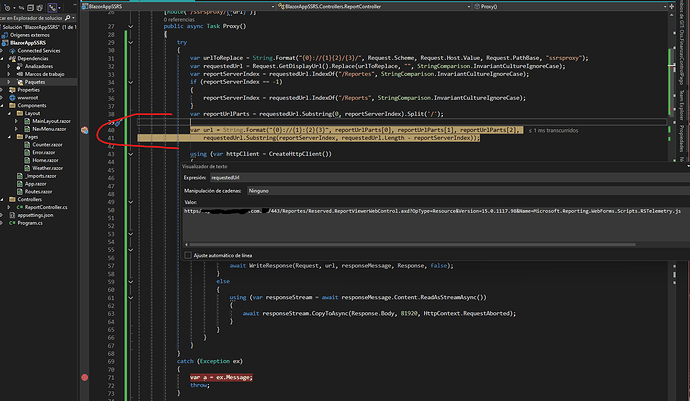Enable Ajuste automático de línea checkbox
Viewport: 690px width, 401px height.
tap(188, 255)
